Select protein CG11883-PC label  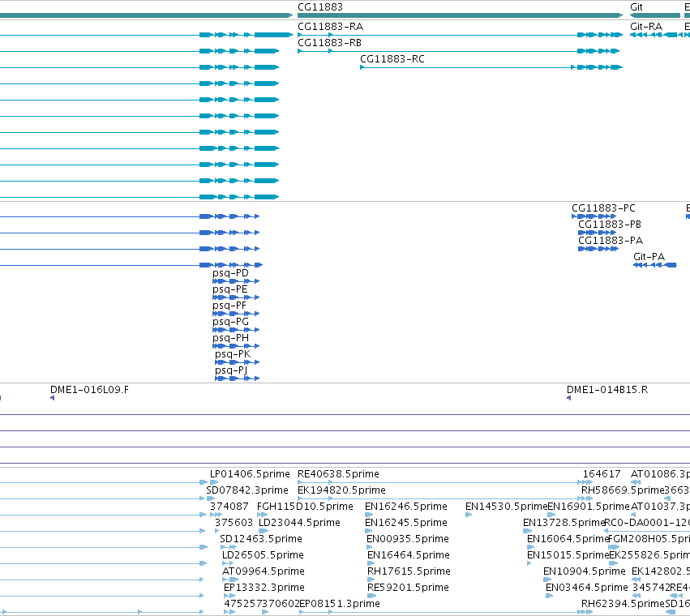tap(603, 208)
